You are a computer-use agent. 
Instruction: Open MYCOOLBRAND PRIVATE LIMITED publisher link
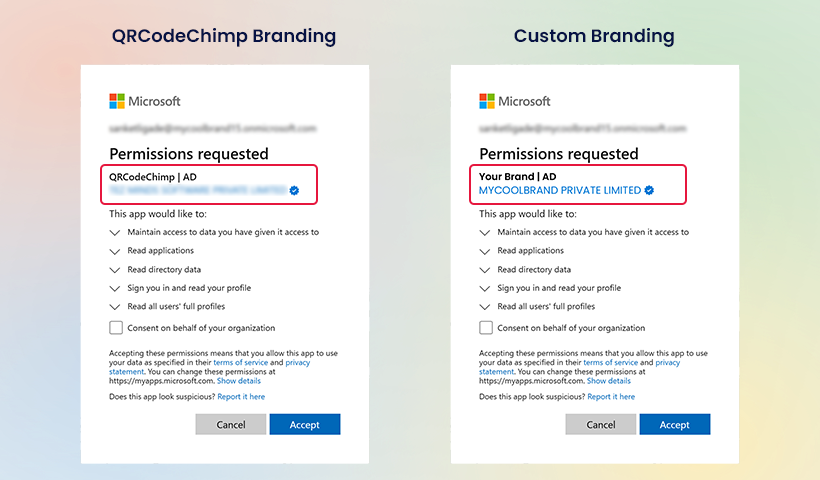tap(560, 190)
